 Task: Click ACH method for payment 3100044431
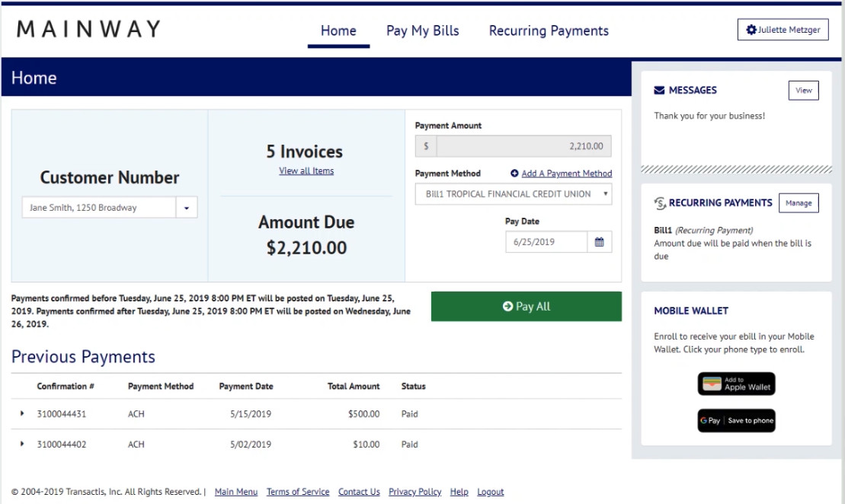pos(136,414)
